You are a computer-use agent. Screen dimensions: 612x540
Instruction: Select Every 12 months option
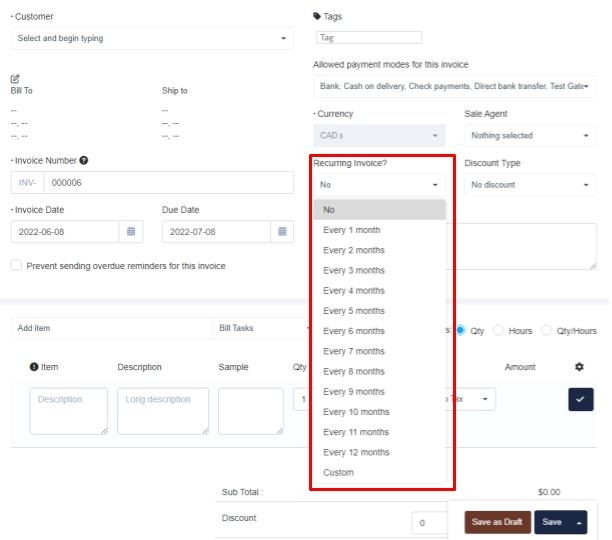356,452
